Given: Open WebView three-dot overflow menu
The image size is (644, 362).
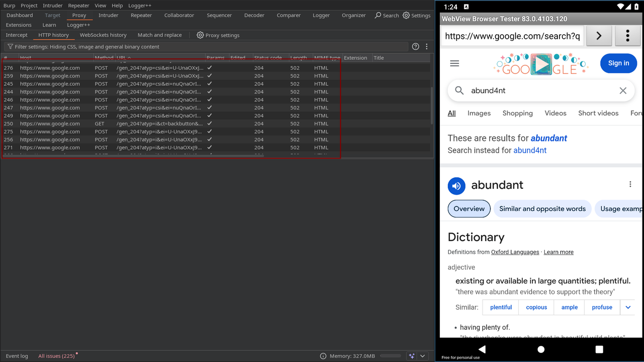Looking at the screenshot, I should pyautogui.click(x=627, y=36).
